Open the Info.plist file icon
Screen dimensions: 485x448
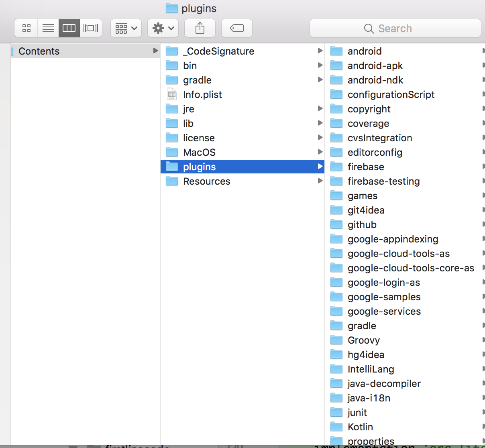pos(172,94)
